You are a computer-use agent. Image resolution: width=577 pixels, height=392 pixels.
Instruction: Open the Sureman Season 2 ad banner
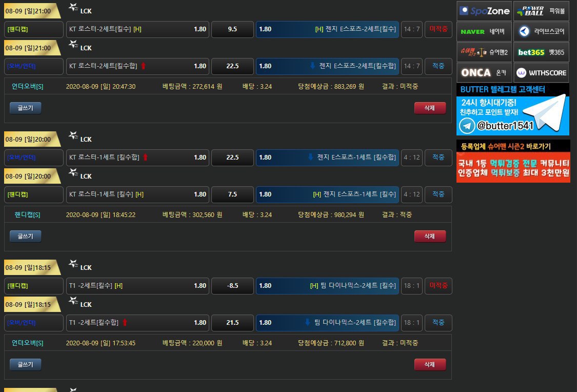click(513, 161)
